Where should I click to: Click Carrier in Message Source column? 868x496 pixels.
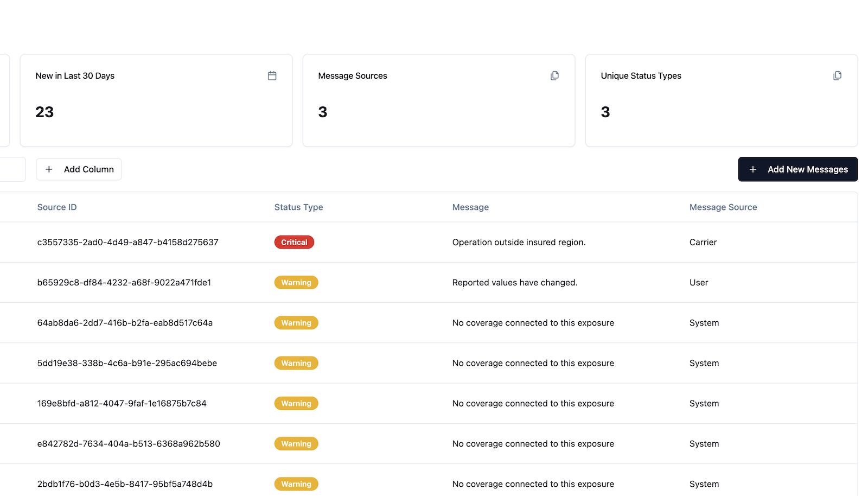pos(703,243)
